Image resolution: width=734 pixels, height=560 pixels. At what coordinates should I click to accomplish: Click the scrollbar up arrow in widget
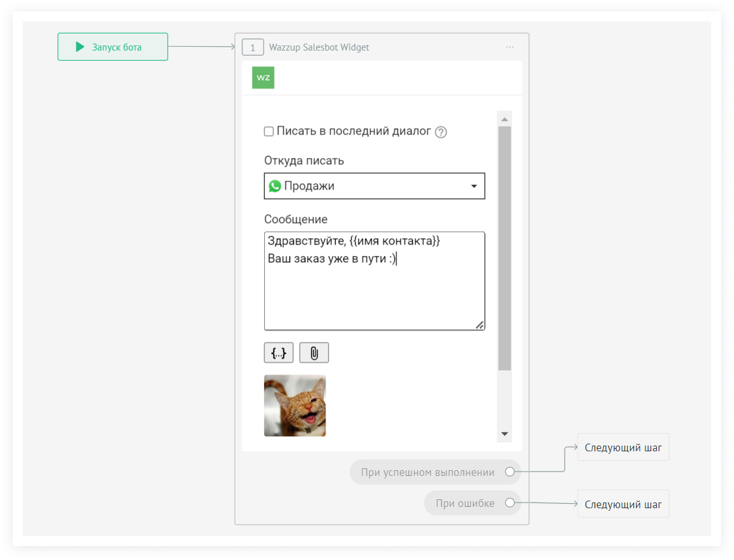point(505,119)
